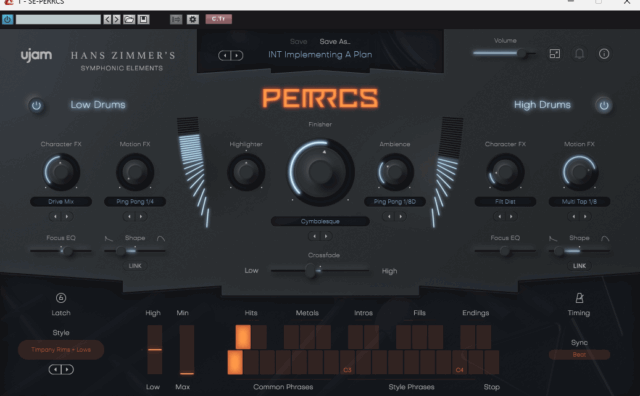The height and width of the screenshot is (396, 640).
Task: Open the Timing metronome icon
Action: pos(579,298)
